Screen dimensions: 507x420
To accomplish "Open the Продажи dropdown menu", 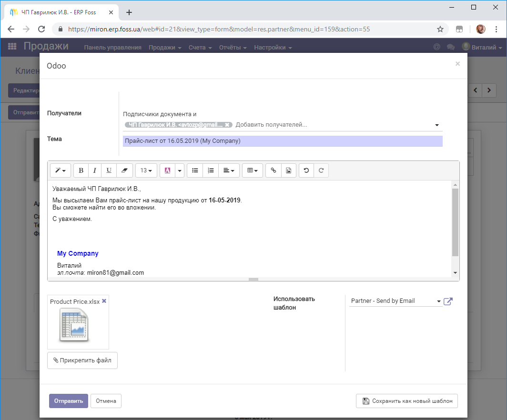I will coord(165,48).
